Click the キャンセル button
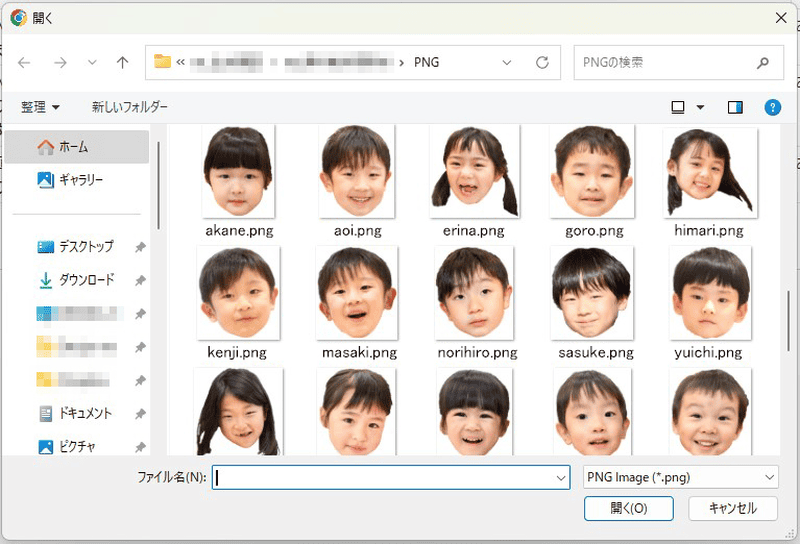Image resolution: width=800 pixels, height=544 pixels. (733, 508)
